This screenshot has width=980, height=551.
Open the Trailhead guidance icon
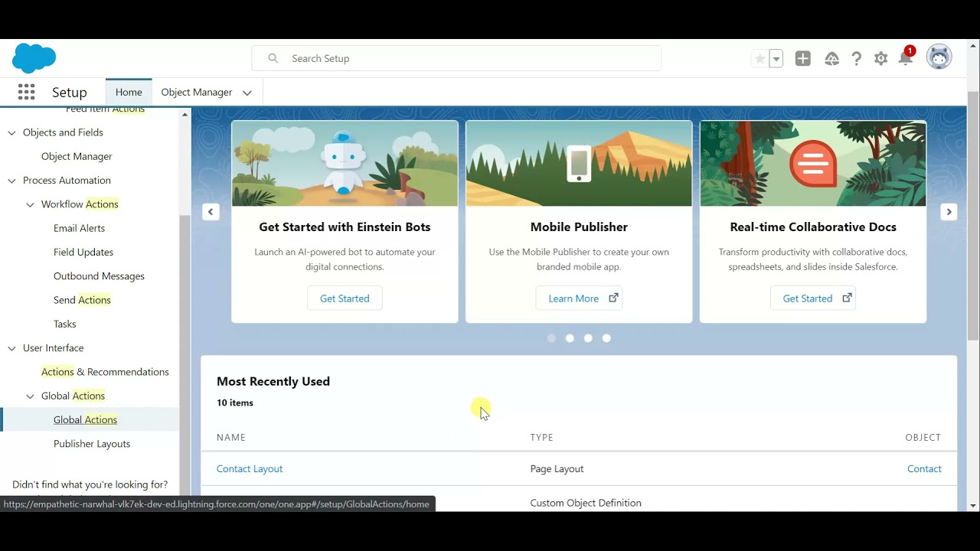831,59
